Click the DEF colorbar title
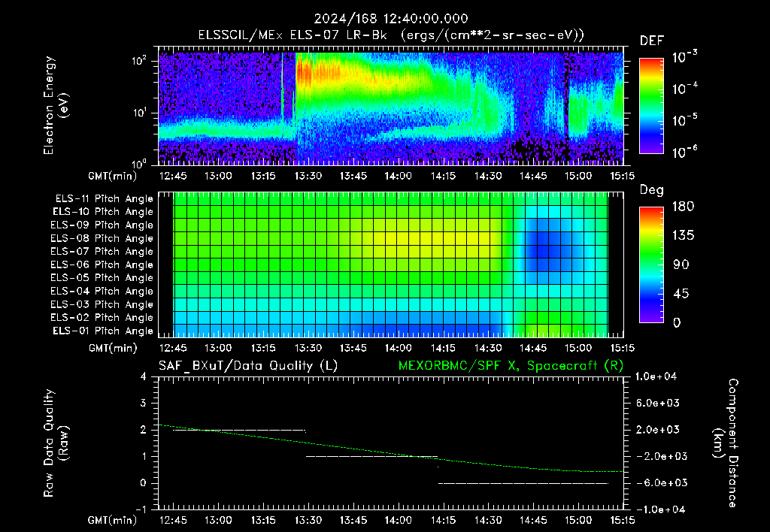The height and width of the screenshot is (532, 770). [652, 41]
